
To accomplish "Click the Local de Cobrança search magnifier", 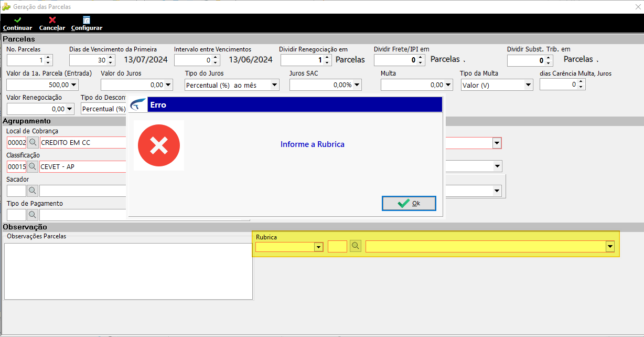I will click(x=33, y=142).
